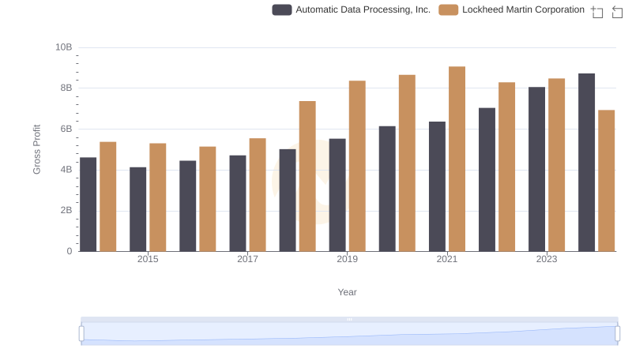Click the 2017 Lockheed Martin bar
The image size is (632, 364).
(x=258, y=195)
